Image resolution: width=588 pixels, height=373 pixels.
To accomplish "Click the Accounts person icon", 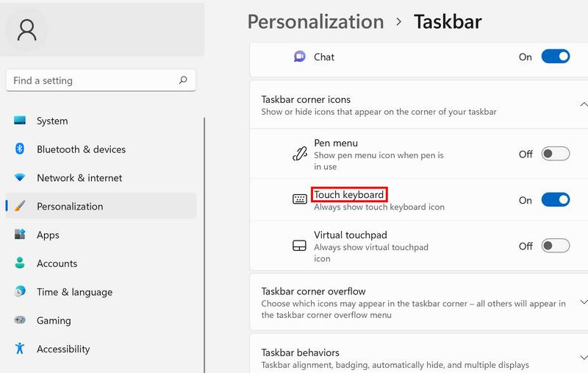I will 20,263.
